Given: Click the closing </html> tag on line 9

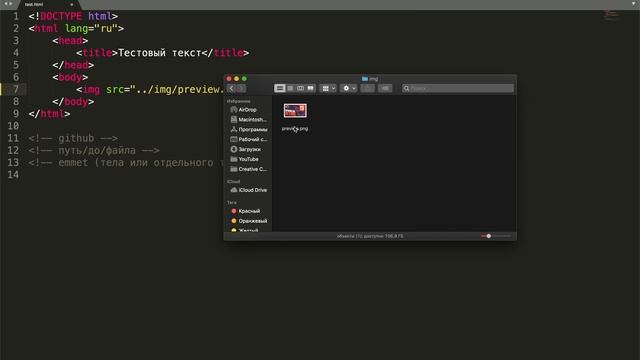Looking at the screenshot, I should (x=49, y=114).
